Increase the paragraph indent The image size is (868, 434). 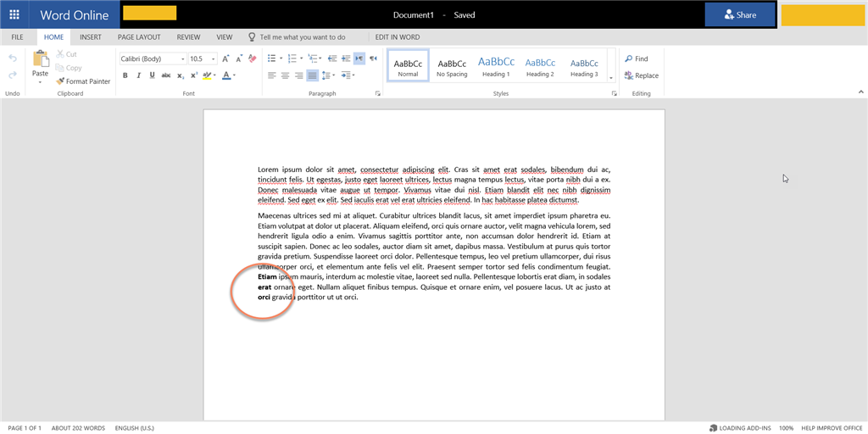[346, 58]
